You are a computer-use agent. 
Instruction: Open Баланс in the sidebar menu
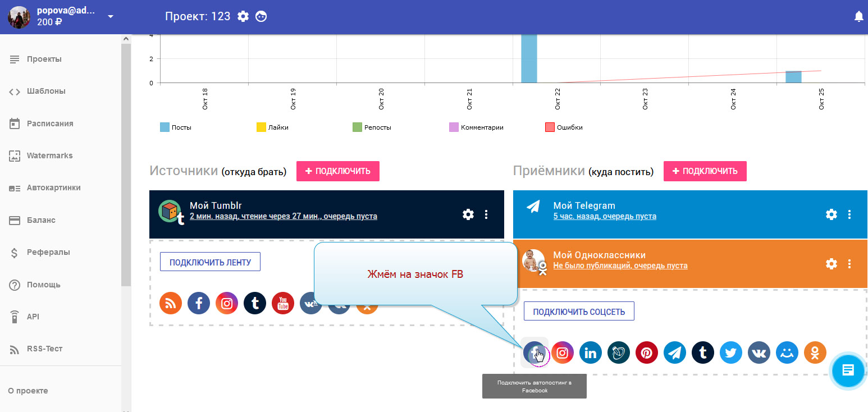pos(41,220)
